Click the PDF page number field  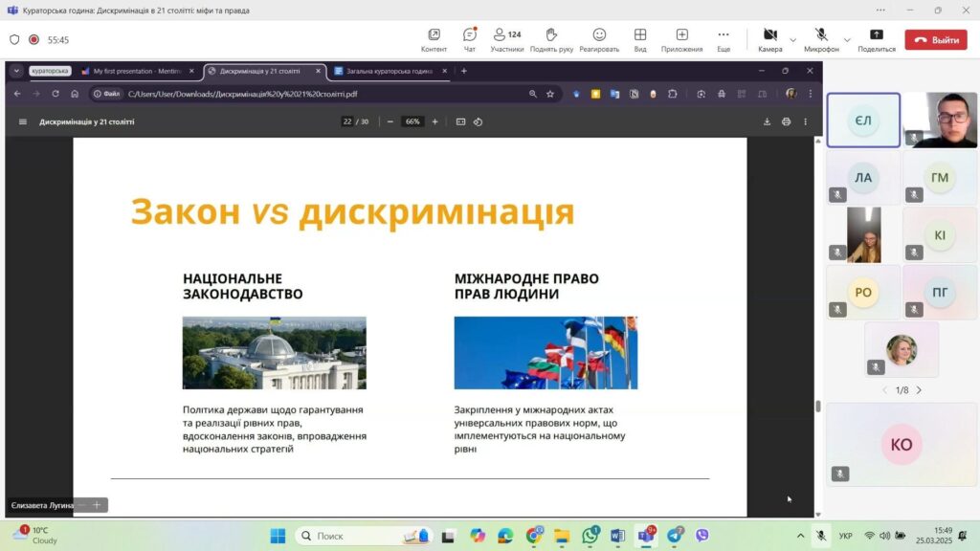pos(347,121)
